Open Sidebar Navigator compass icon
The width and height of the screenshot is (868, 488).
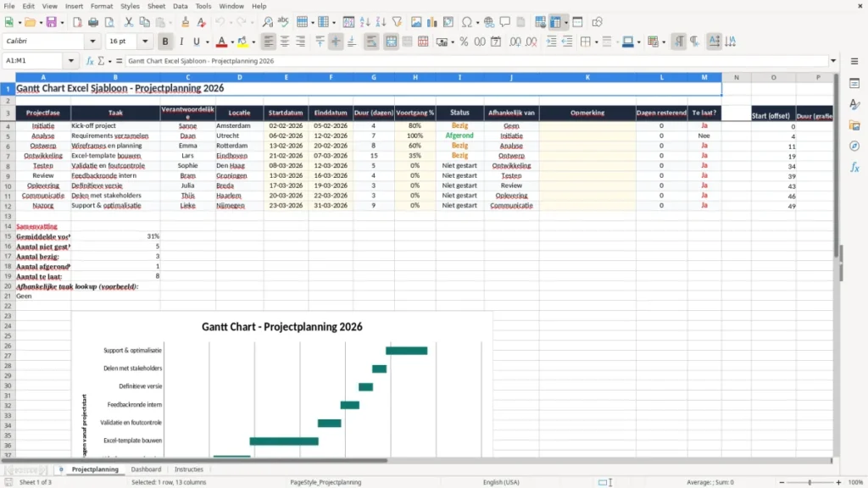[854, 146]
